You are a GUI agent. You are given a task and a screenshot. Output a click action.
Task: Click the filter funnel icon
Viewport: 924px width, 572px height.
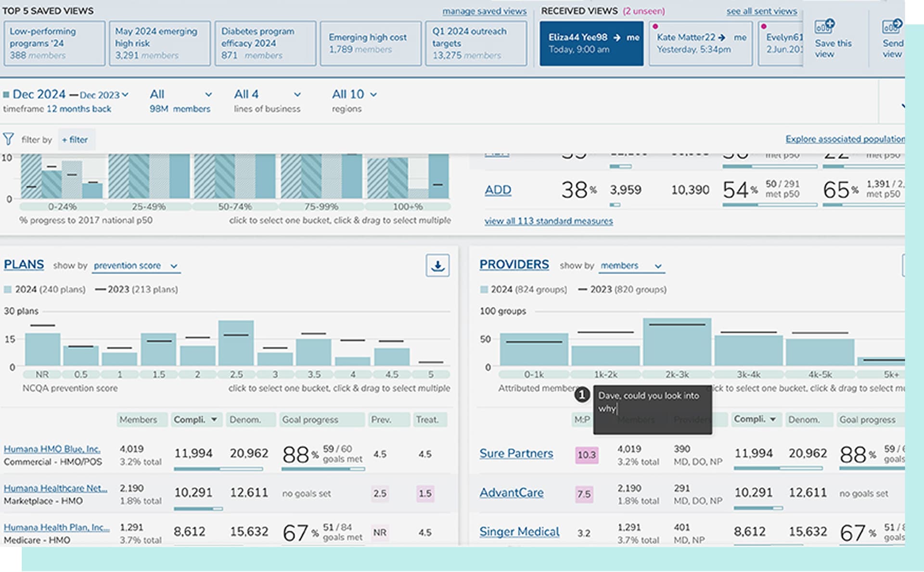click(8, 139)
